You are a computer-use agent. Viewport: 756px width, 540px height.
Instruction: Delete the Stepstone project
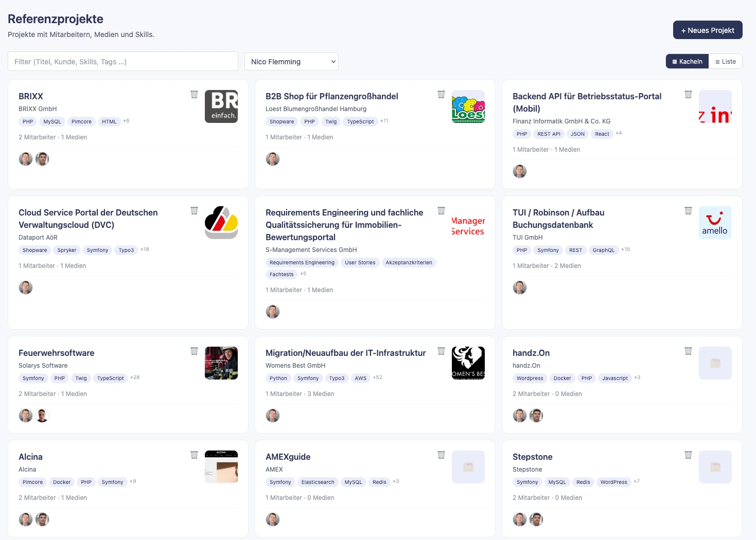click(688, 455)
